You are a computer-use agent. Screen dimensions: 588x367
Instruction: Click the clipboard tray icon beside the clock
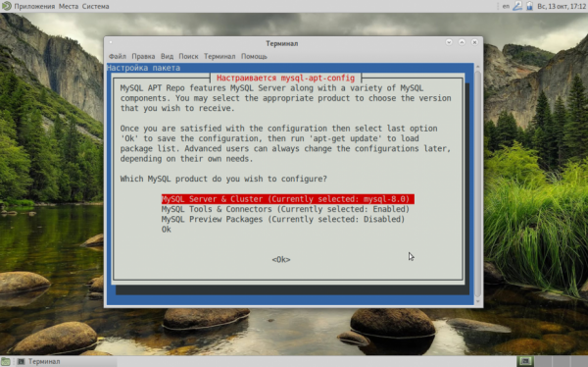[529, 6]
